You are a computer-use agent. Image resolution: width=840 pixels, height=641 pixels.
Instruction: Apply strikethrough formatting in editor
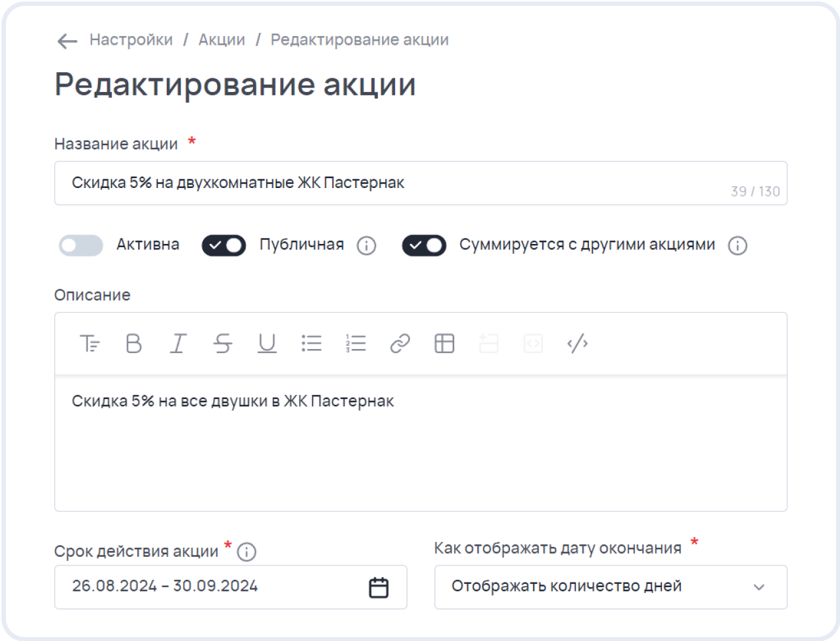pyautogui.click(x=223, y=344)
